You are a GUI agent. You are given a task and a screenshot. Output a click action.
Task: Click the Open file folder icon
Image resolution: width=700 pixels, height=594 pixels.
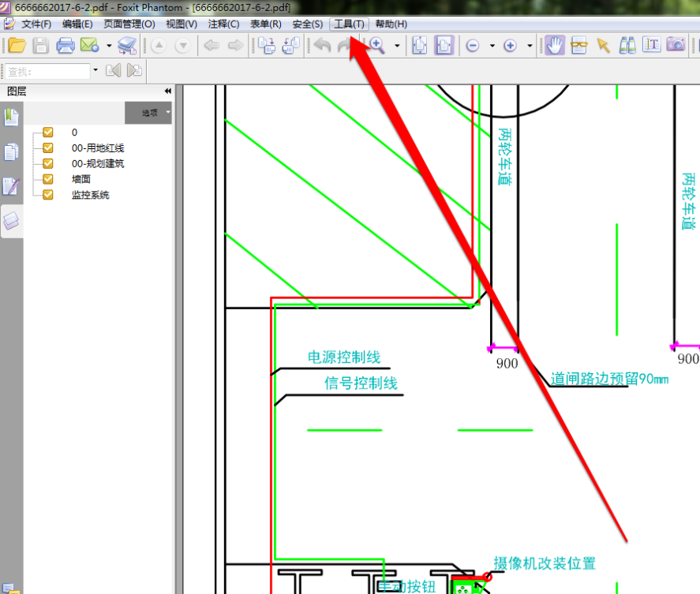click(17, 45)
